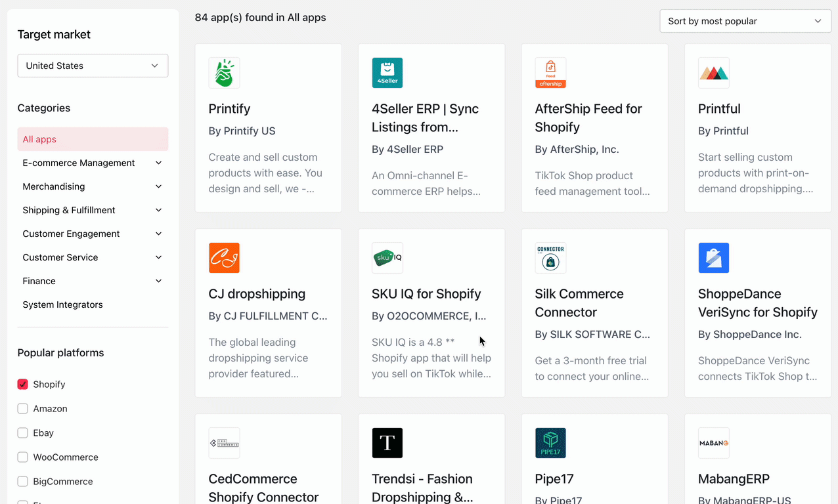Screen dimensions: 838x504
Task: Click the Printify green hand logo icon
Action: coord(224,73)
